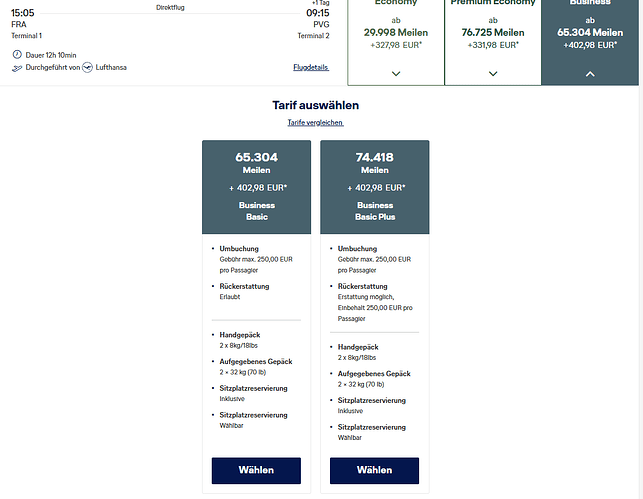Click the departure time 15:05
Image resolution: width=643 pixels, height=499 pixels.
pyautogui.click(x=23, y=13)
